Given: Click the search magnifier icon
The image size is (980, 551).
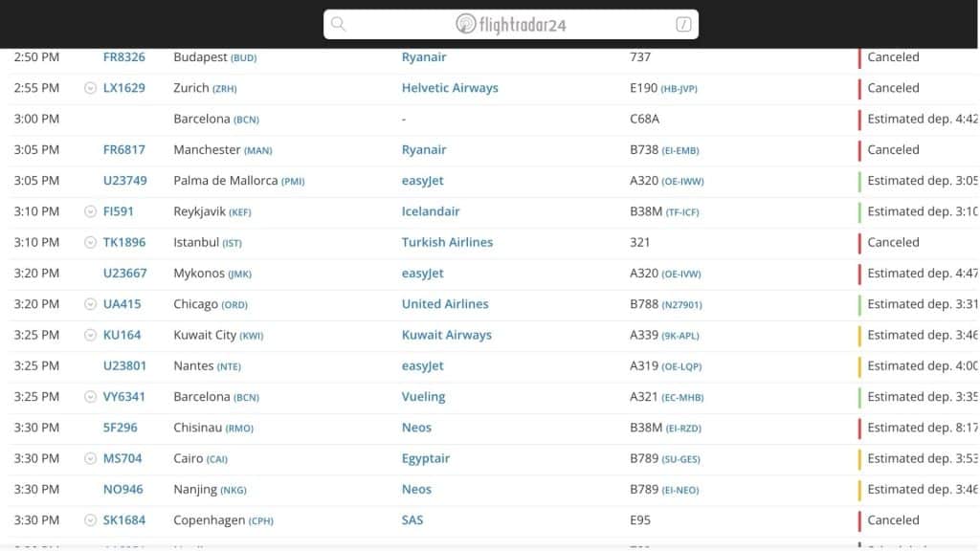Looking at the screenshot, I should [338, 25].
